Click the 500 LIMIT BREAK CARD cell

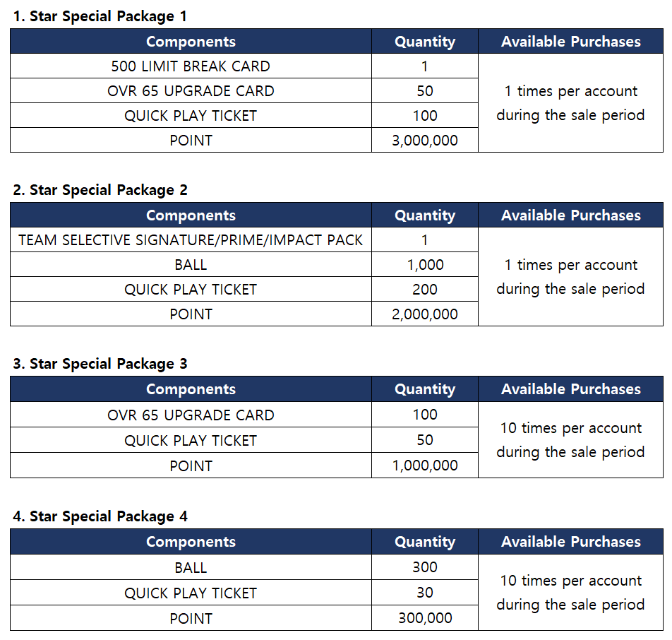pyautogui.click(x=191, y=66)
